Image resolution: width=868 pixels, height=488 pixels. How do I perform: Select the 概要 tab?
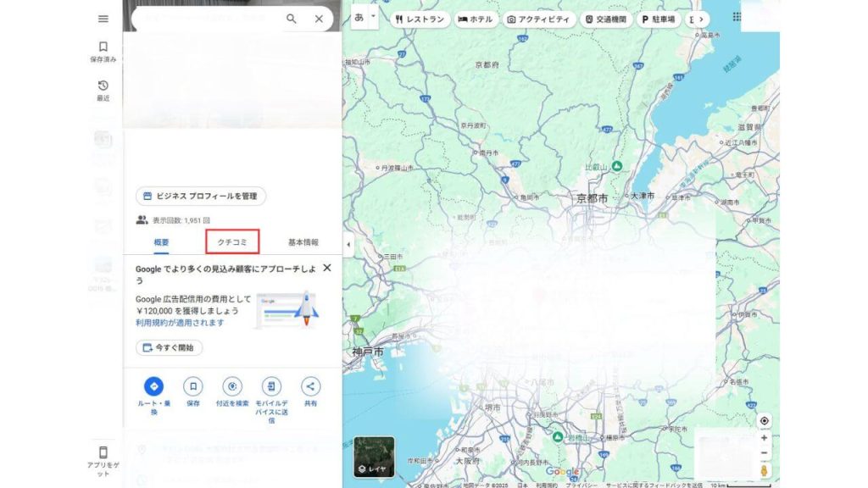(161, 242)
